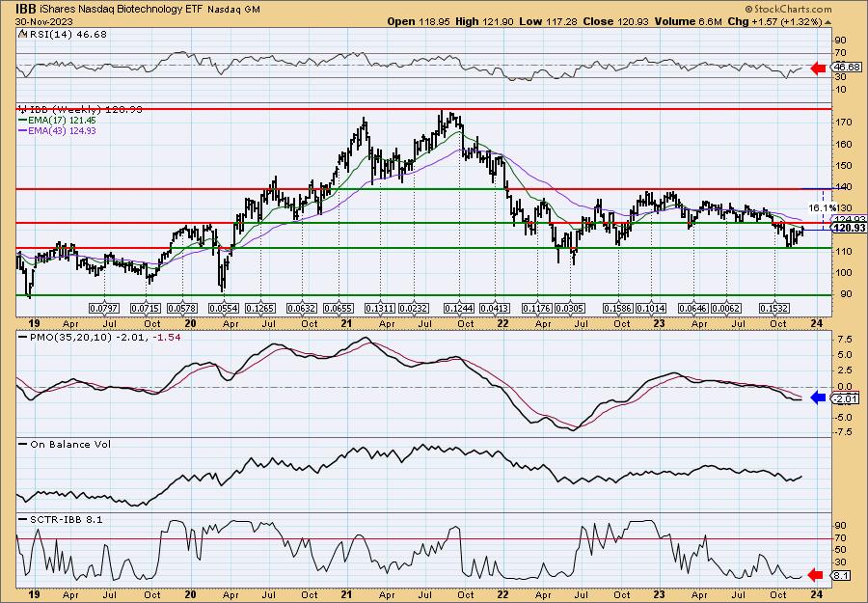Click the 46.68 RSI value tag
The image size is (868, 603).
(x=847, y=68)
